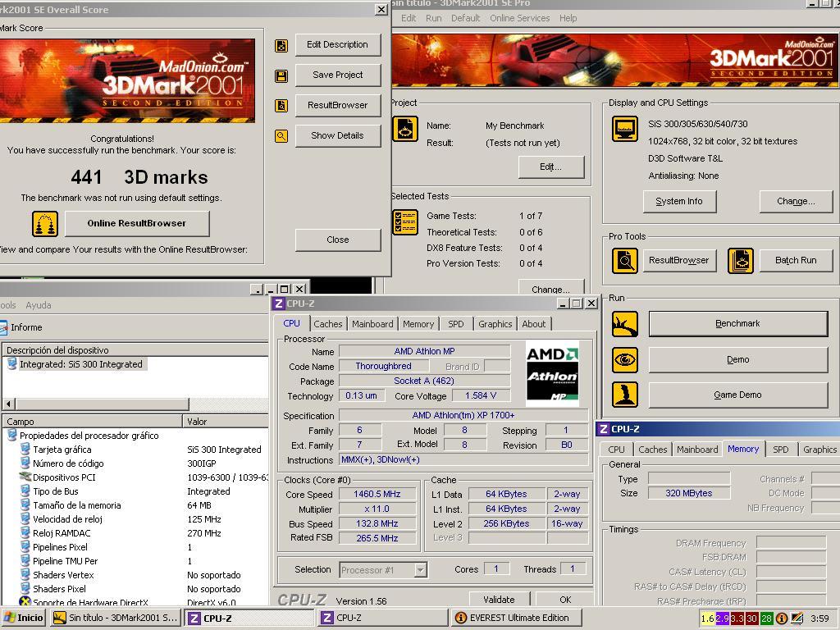The image size is (840, 630).
Task: Click the tray pen notepad icon
Action: click(797, 619)
